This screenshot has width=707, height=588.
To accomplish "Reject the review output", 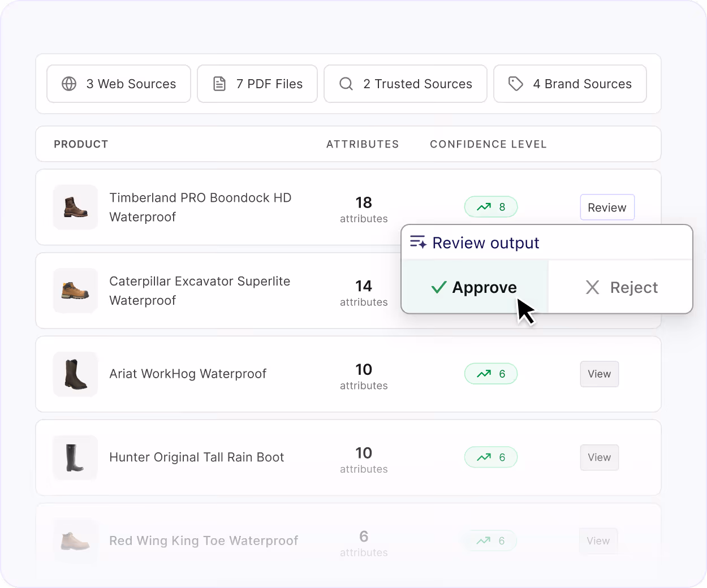I will point(620,287).
